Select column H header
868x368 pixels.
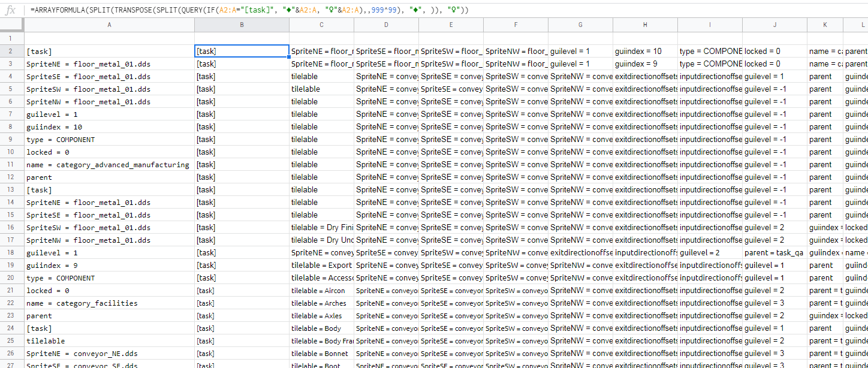(x=645, y=25)
